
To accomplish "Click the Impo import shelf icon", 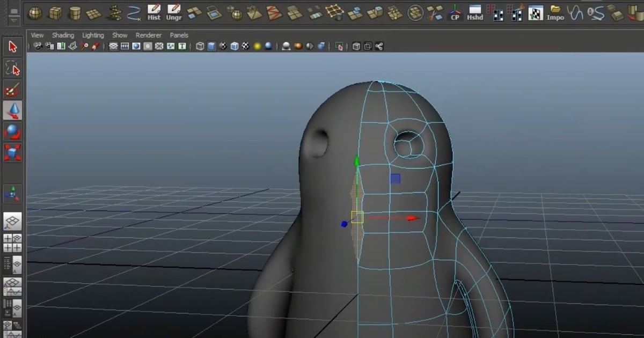I will coord(555,12).
